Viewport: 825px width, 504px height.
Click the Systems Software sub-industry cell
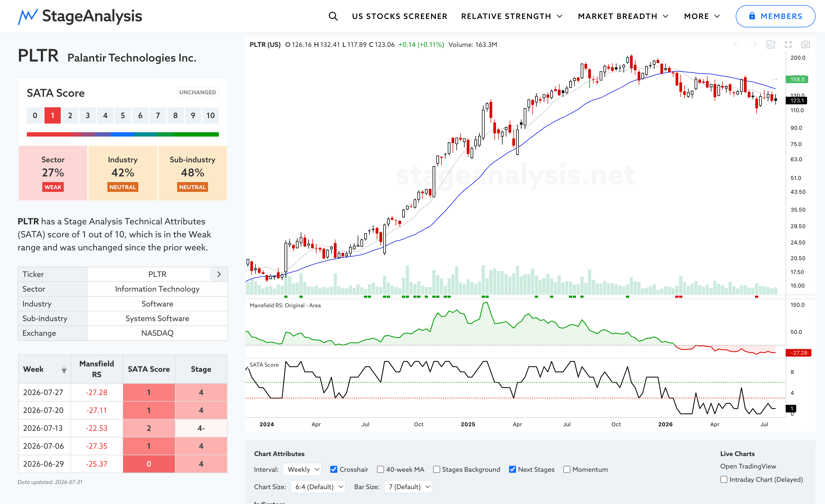coord(157,318)
